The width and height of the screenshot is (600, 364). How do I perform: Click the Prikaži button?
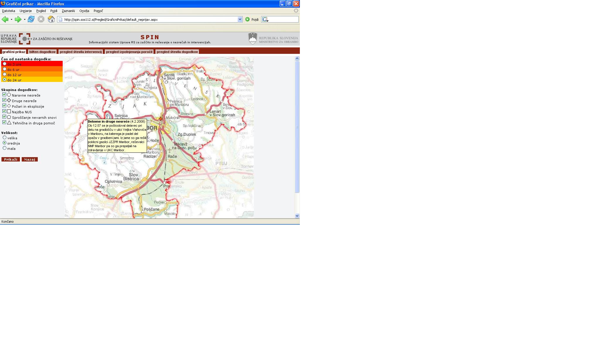tap(11, 159)
